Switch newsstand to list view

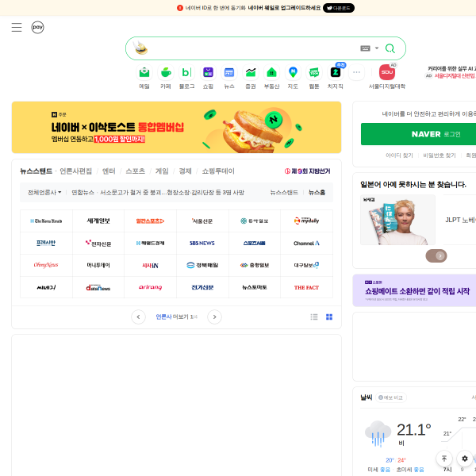click(314, 317)
